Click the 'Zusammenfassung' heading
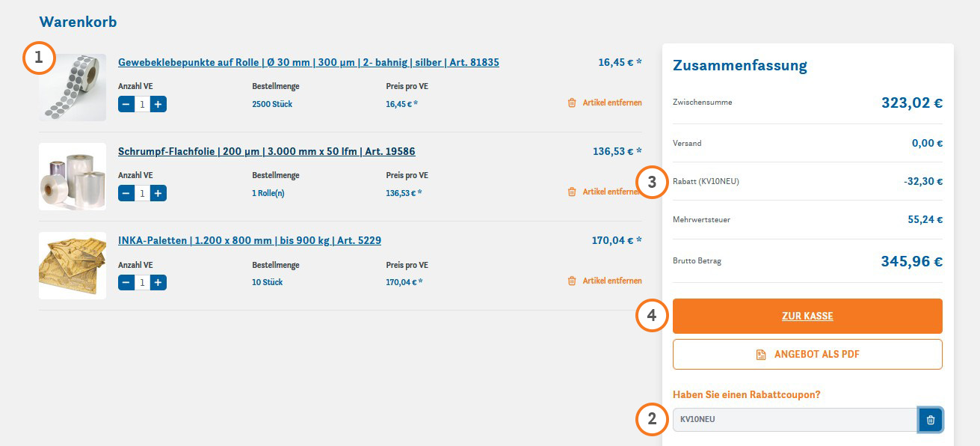Viewport: 980px width, 446px height. click(740, 65)
